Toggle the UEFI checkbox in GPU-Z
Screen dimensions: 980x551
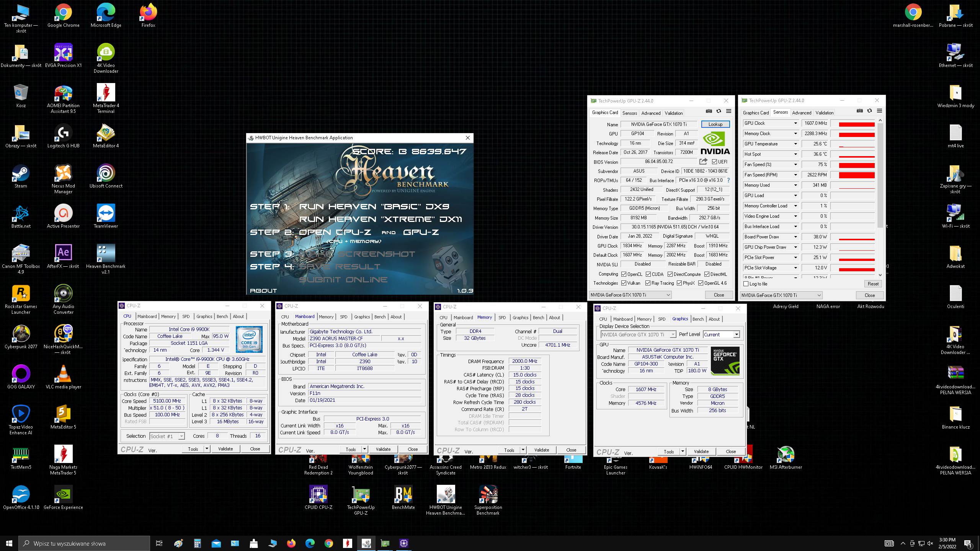714,162
